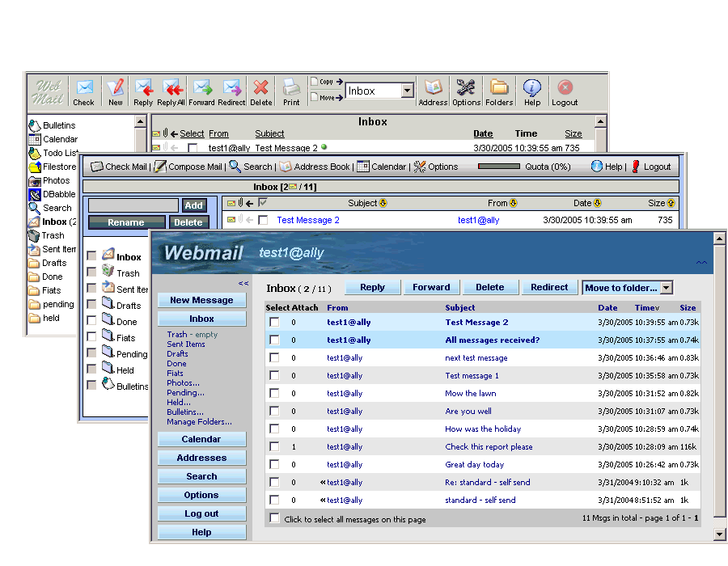Collapse the sidebar with the << arrows

point(243,283)
